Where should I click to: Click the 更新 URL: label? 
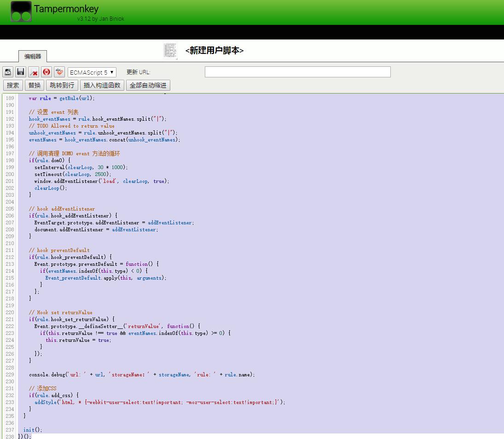pyautogui.click(x=138, y=72)
